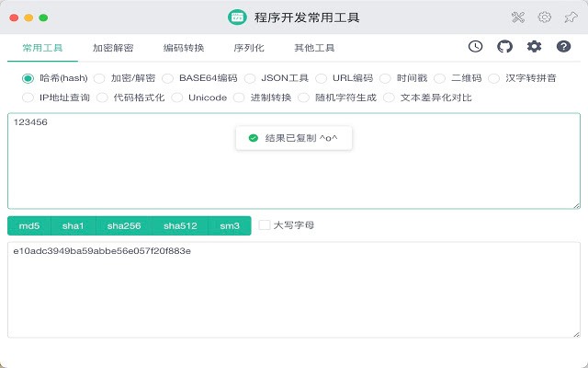Image resolution: width=588 pixels, height=368 pixels.
Task: Click the sha256 hash button
Action: pyautogui.click(x=124, y=225)
